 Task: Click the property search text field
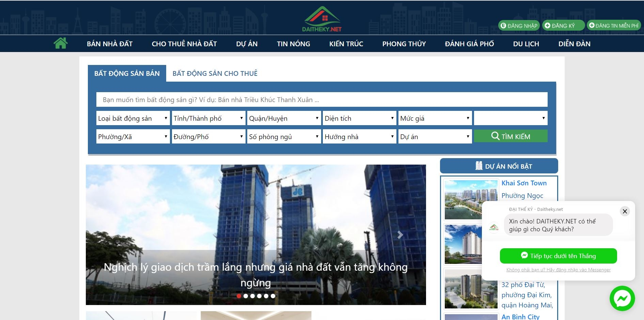(x=322, y=100)
